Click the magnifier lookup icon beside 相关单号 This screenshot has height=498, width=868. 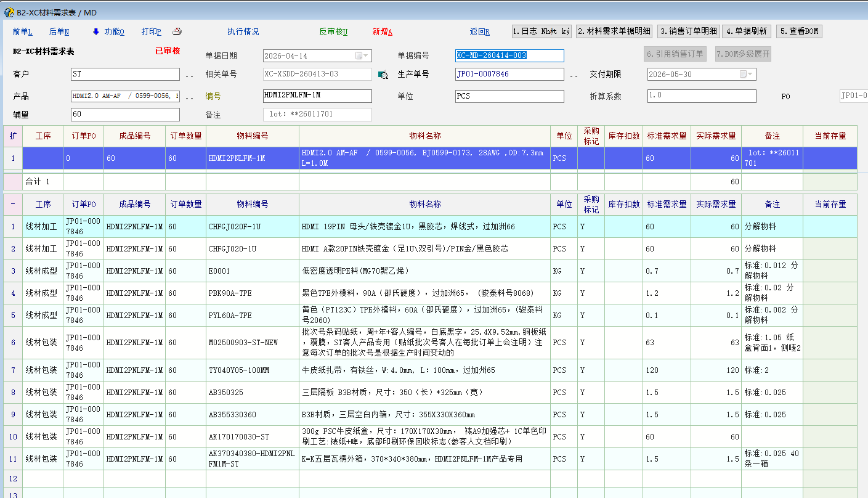(383, 75)
